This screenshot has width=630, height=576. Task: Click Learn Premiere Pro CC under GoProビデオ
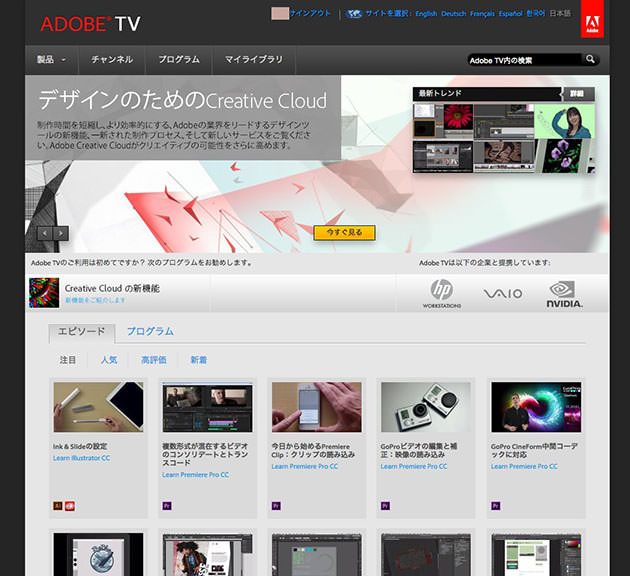414,466
